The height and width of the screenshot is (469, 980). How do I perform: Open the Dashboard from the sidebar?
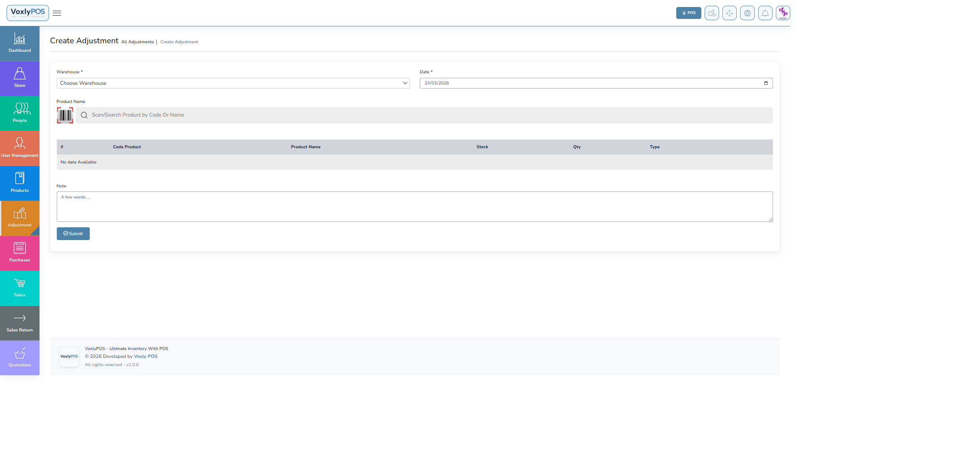(19, 43)
